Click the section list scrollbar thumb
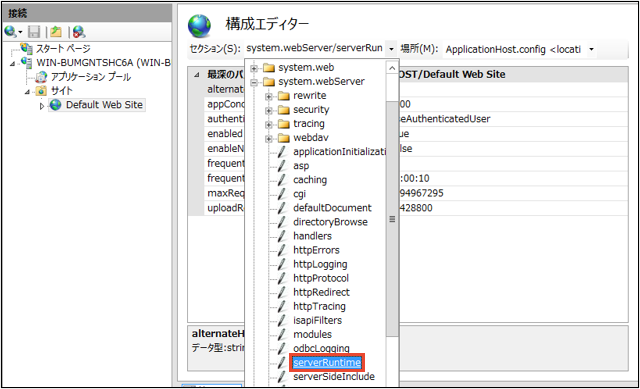Image resolution: width=640 pixels, height=389 pixels. click(392, 219)
